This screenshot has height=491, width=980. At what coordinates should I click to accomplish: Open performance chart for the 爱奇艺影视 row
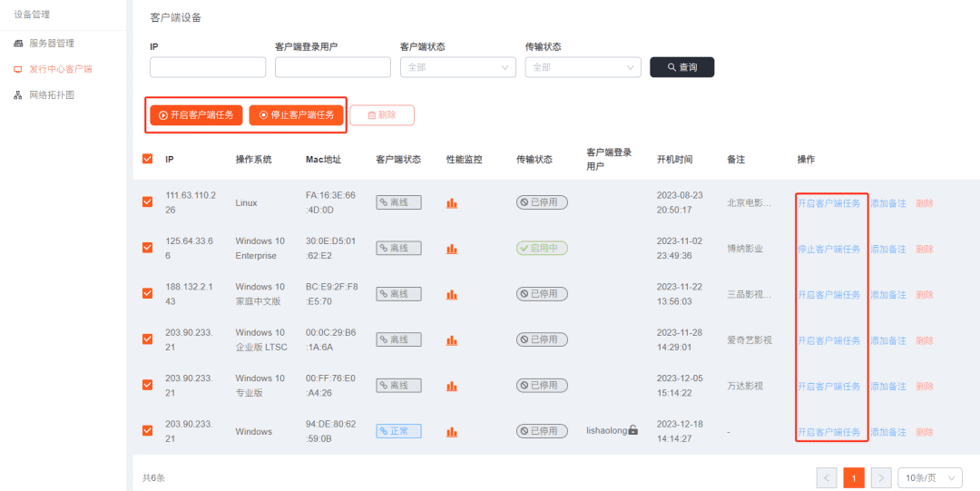point(452,340)
